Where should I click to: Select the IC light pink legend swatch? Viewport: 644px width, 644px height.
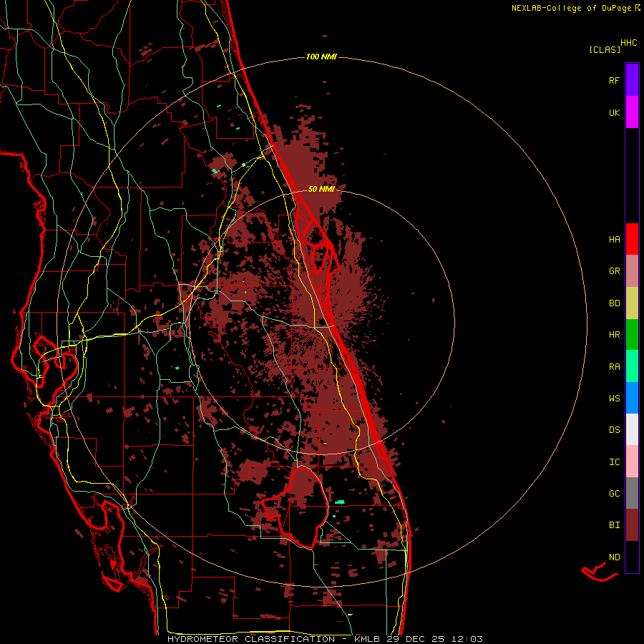coord(632,462)
